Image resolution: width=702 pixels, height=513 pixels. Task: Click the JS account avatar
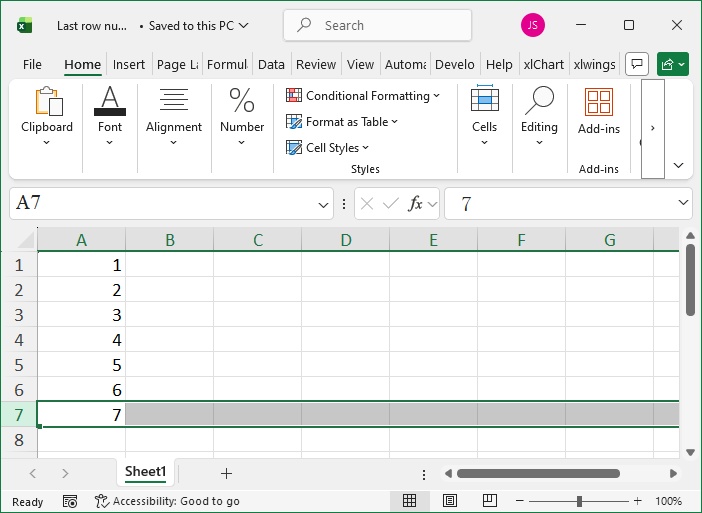(x=532, y=25)
